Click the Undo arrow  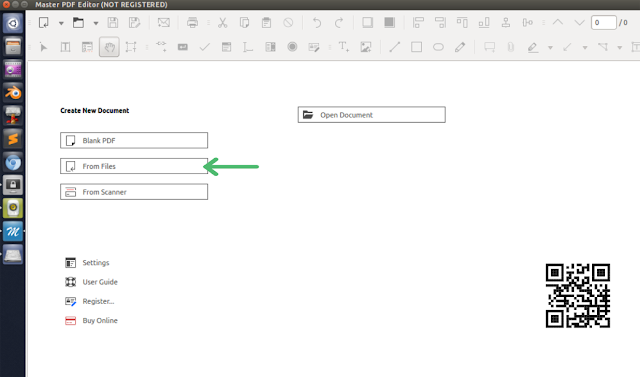(x=317, y=22)
